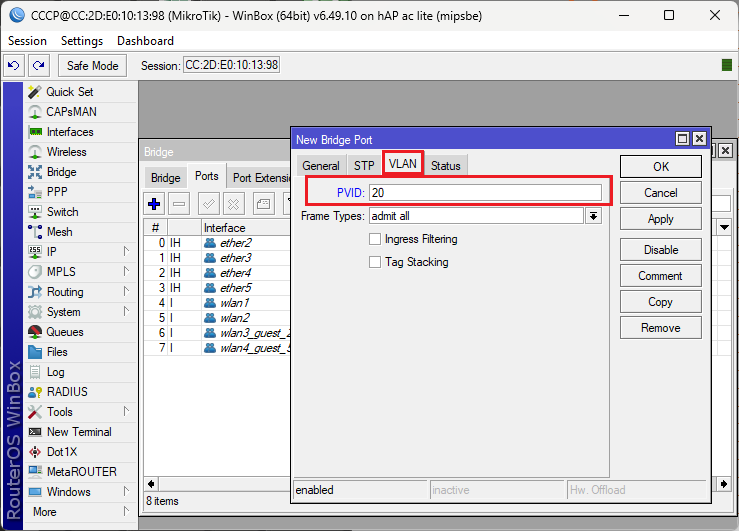Open New Terminal
The image size is (739, 531).
80,432
